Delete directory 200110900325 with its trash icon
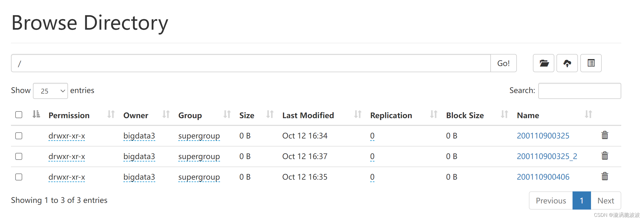The height and width of the screenshot is (220, 644). (x=605, y=135)
